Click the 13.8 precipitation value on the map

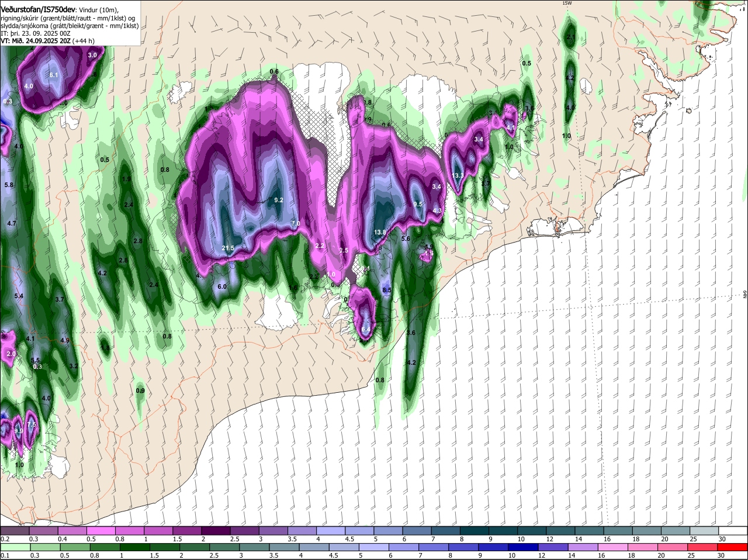click(x=380, y=233)
